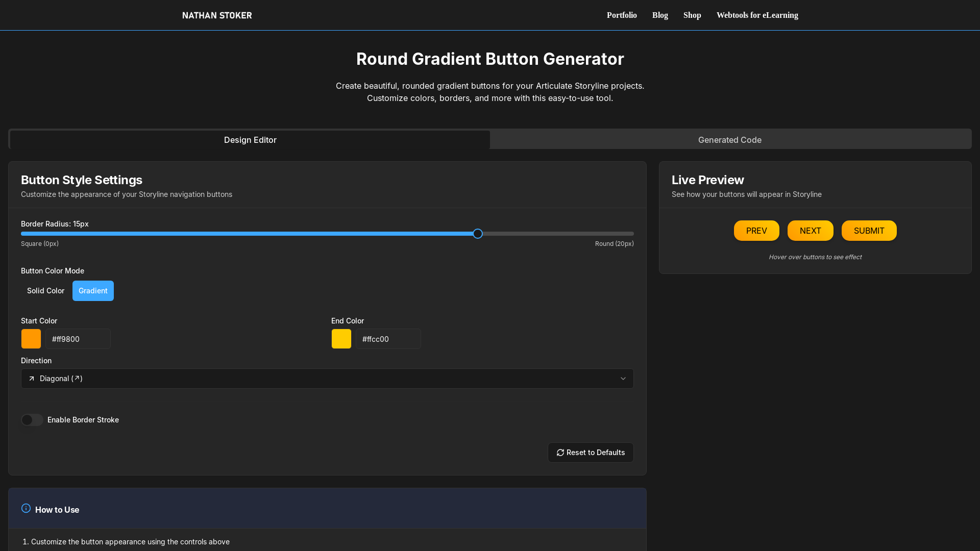This screenshot has height=551, width=980.
Task: Click the SUBMIT preview button
Action: (869, 231)
